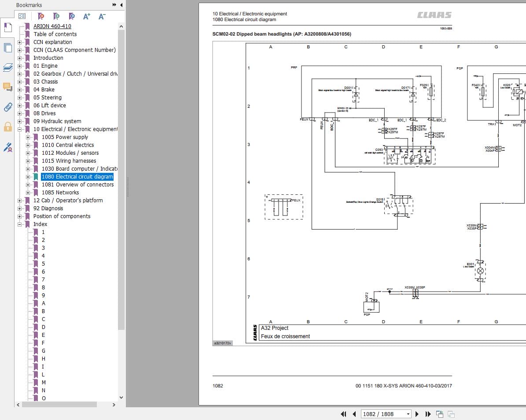This screenshot has width=526, height=420.
Task: Click bookmarks horizontal scrollbar right arrow
Action: click(x=114, y=405)
